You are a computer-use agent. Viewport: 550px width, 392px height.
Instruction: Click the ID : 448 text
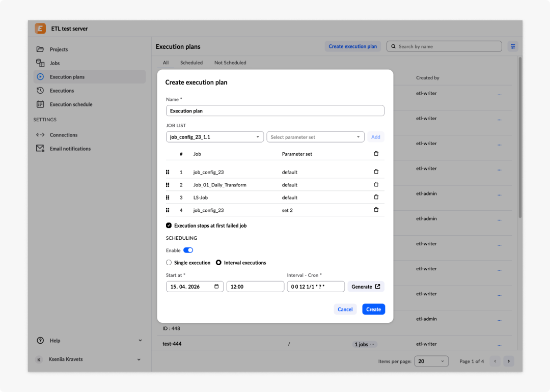coord(171,328)
